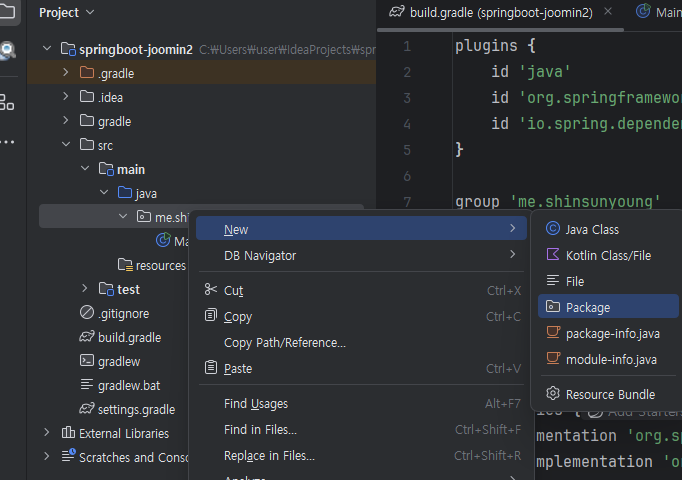Choose Copy from context menu
The height and width of the screenshot is (480, 682).
[x=361, y=317]
